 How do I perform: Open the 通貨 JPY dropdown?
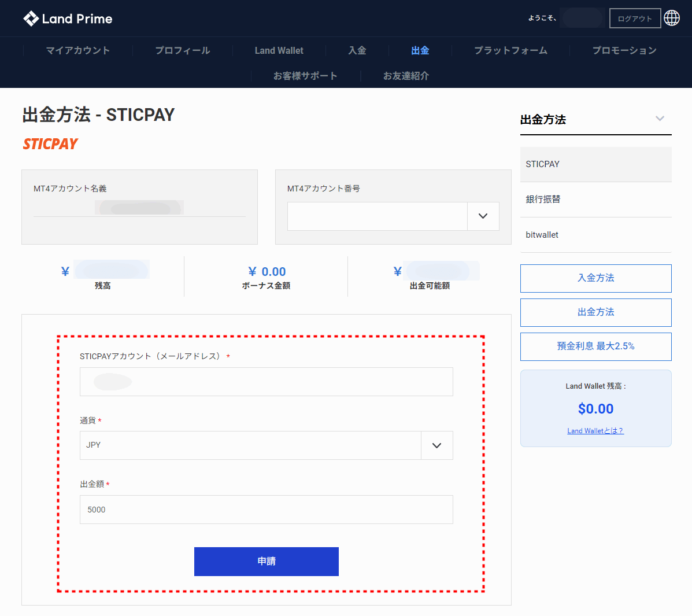point(266,445)
